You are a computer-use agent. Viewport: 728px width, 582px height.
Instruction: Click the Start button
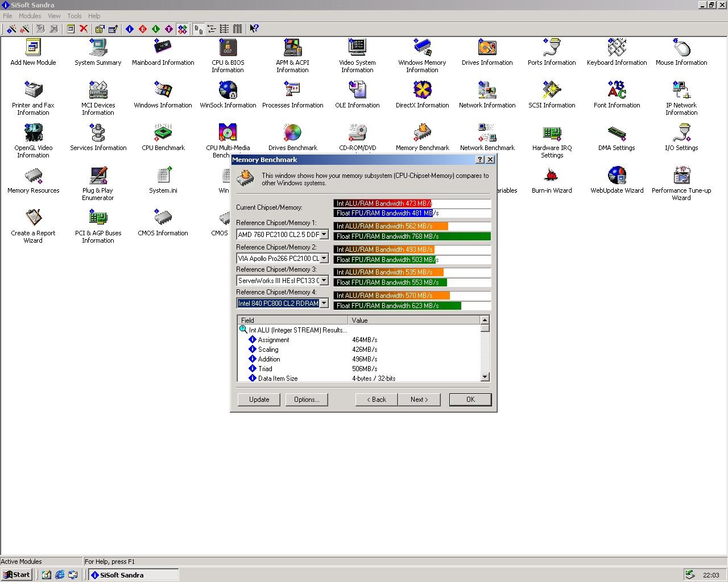[16, 575]
